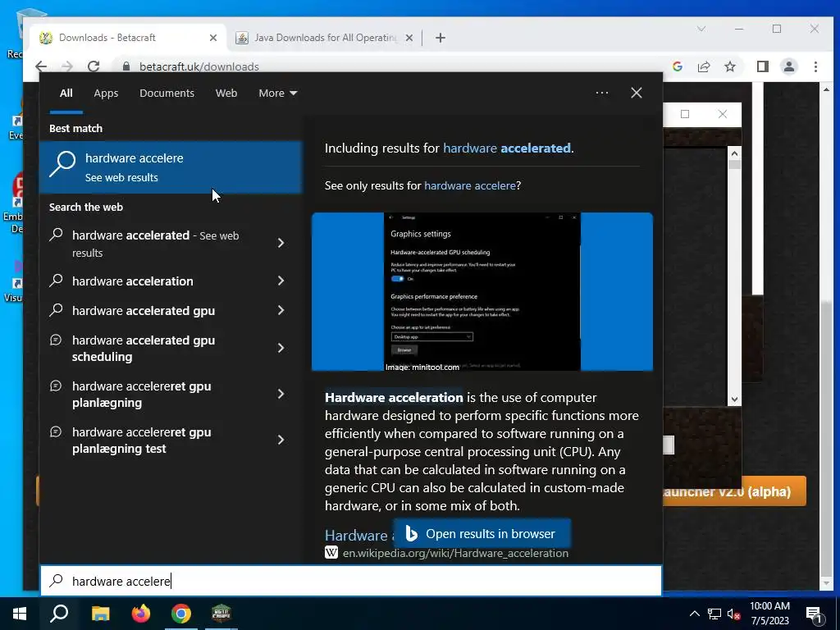The height and width of the screenshot is (630, 840).
Task: Switch to the Apps search filter
Action: 106,94
